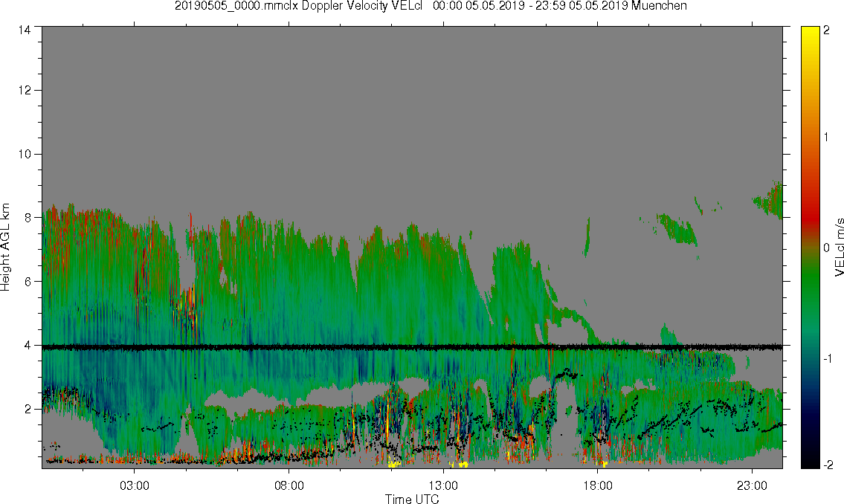Click the 03:00 time tick label
The image size is (844, 504).
pyautogui.click(x=134, y=485)
